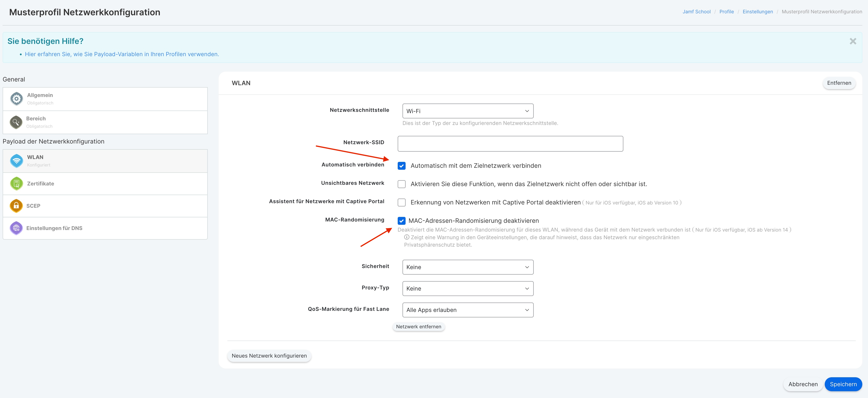Click the Bereich magnifier icon
The height and width of the screenshot is (398, 868).
16,122
